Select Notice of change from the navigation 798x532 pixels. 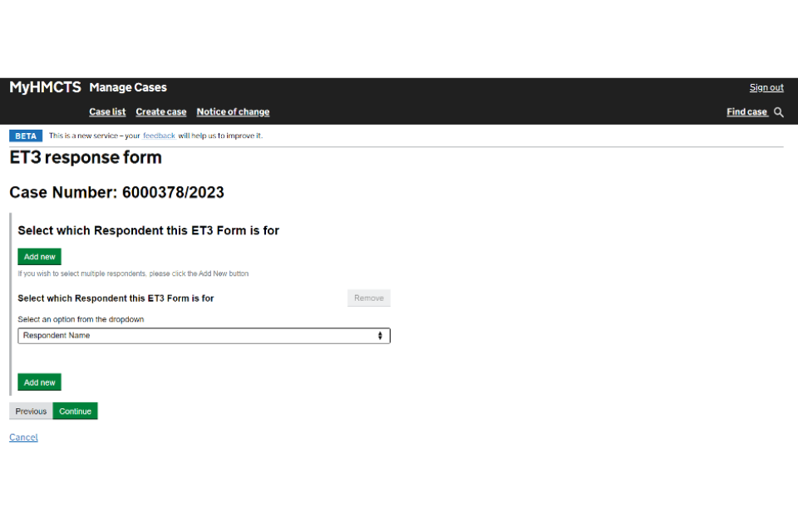click(233, 111)
